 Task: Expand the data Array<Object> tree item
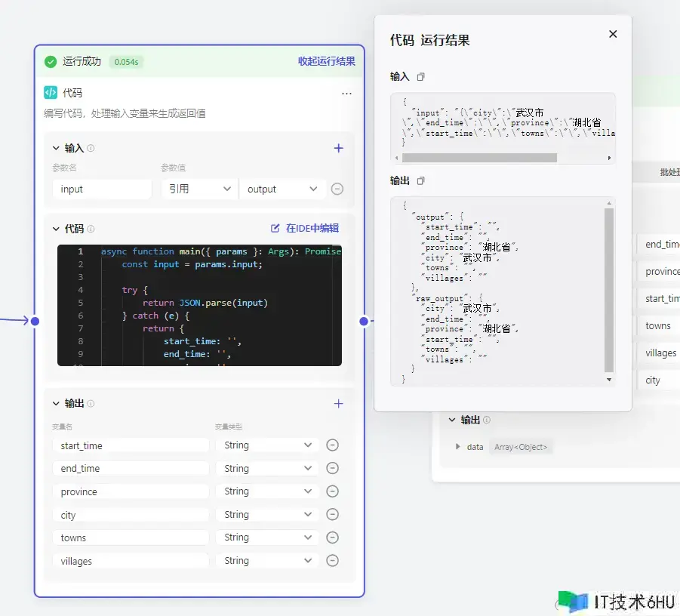point(457,447)
